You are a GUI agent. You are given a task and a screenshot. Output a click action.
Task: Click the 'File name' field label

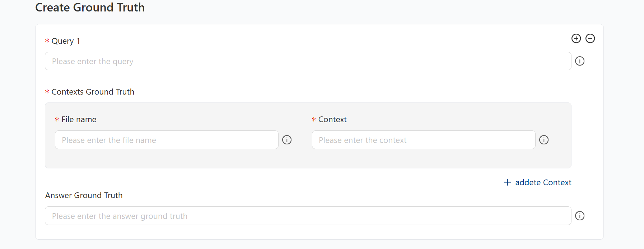coord(79,119)
